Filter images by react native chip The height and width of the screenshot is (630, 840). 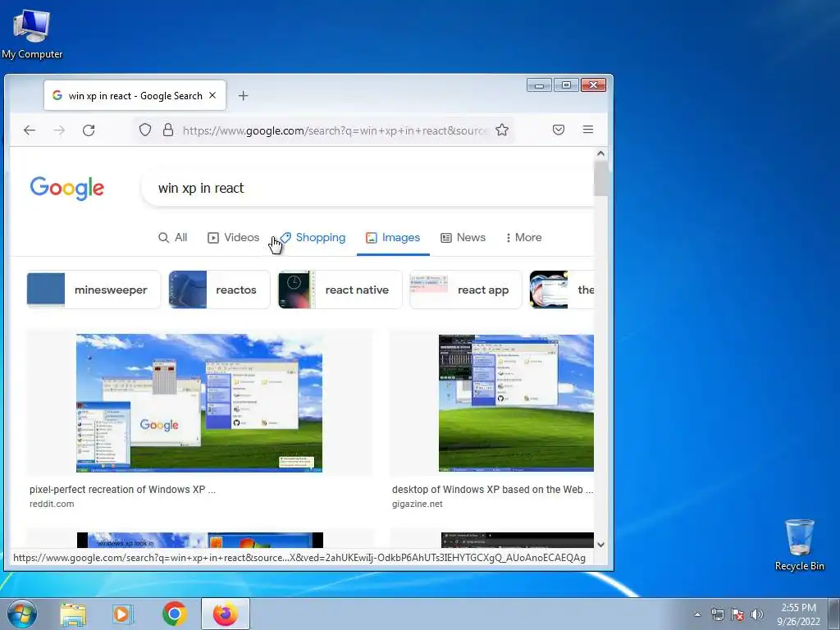tap(340, 290)
